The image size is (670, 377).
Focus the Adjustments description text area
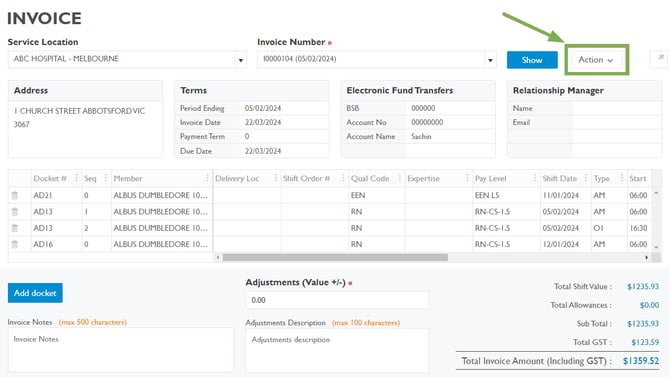pyautogui.click(x=337, y=350)
